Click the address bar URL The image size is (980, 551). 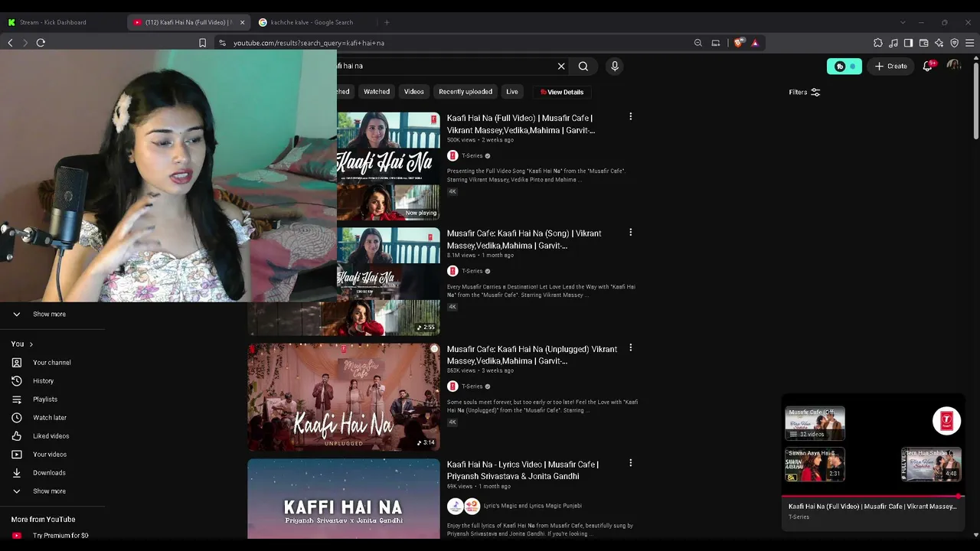309,43
